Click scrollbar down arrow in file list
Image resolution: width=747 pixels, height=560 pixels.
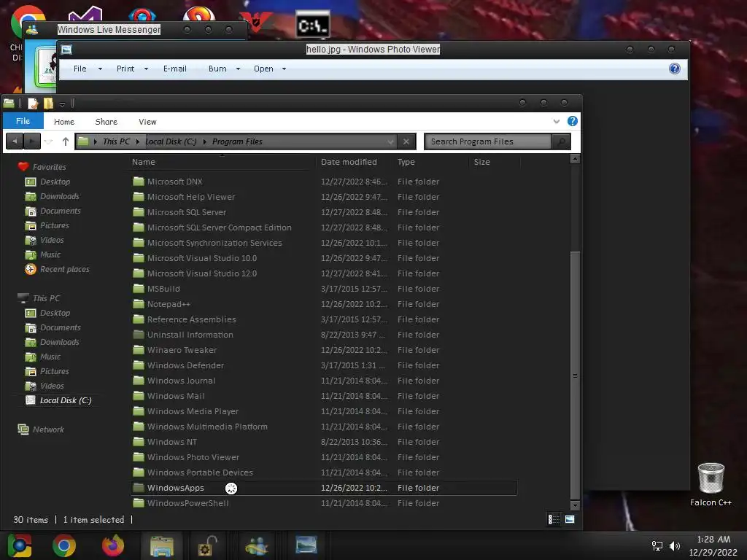[x=575, y=505]
